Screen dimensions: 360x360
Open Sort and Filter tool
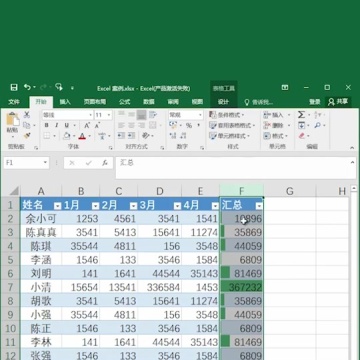[x=317, y=115]
